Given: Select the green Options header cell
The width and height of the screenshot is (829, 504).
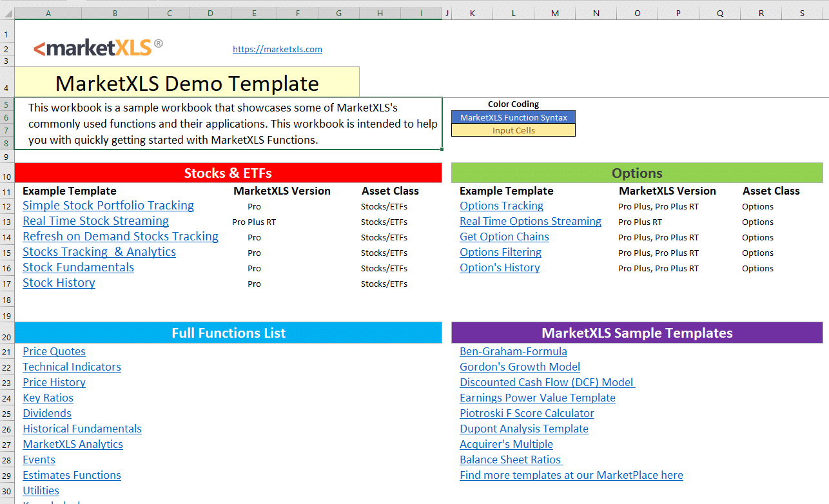Looking at the screenshot, I should (x=637, y=173).
